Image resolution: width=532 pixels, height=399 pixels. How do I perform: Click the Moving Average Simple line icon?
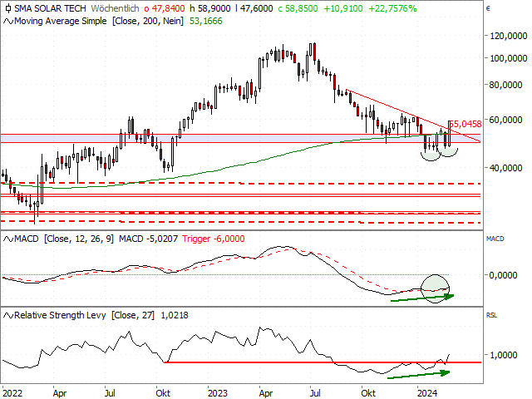pos(8,22)
